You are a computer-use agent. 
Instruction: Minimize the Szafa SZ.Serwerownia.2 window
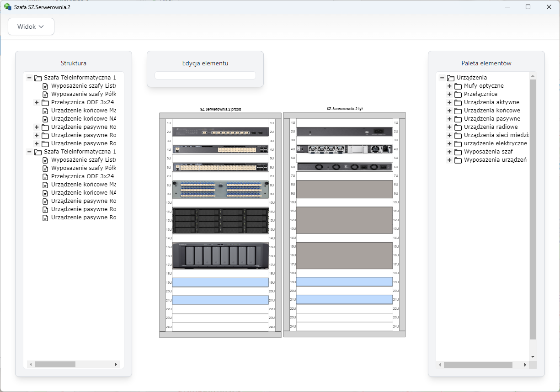[507, 7]
